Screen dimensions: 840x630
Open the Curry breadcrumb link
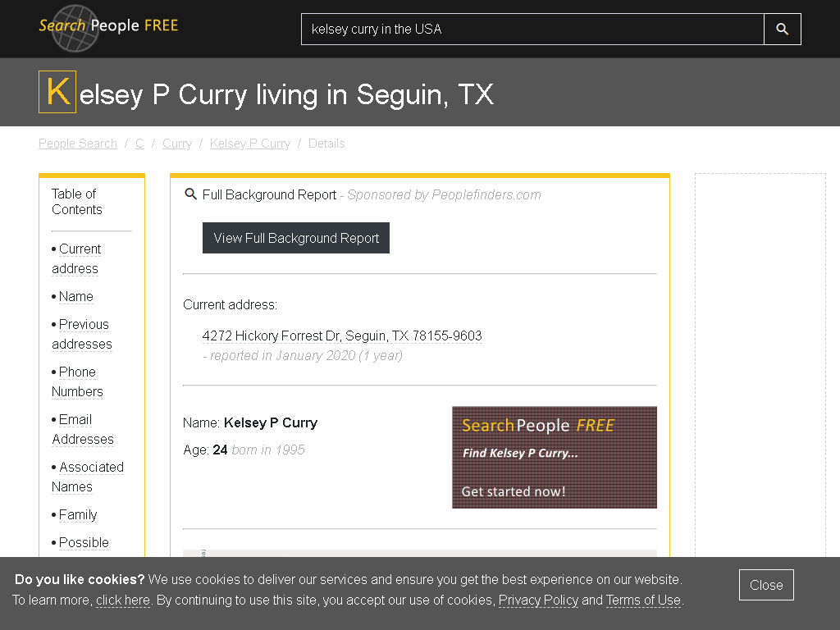coord(177,144)
